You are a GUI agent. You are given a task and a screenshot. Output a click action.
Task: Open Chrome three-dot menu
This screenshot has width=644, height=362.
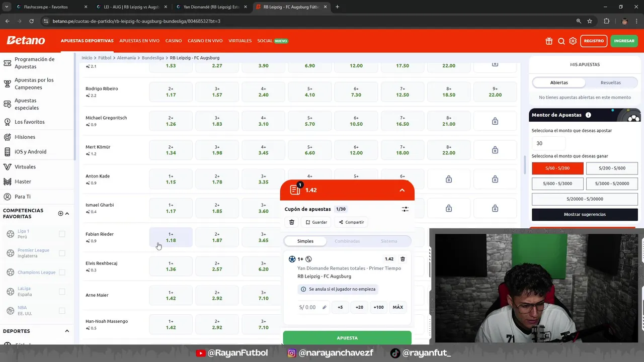click(x=637, y=21)
